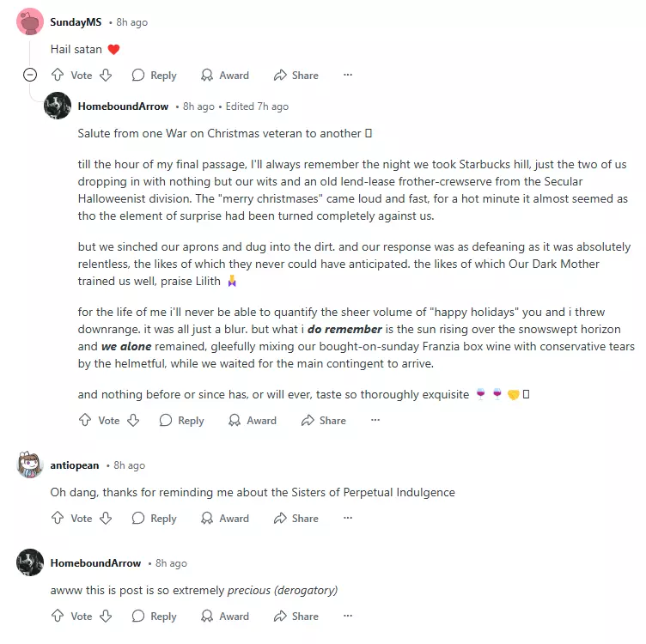
Task: Downvote antiopean's comment
Action: click(x=106, y=518)
